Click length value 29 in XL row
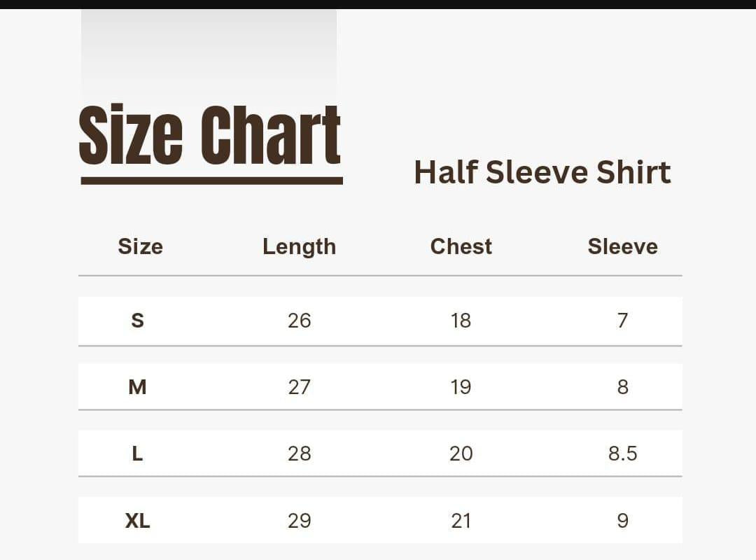Screen dimensions: 756x560 299,521
